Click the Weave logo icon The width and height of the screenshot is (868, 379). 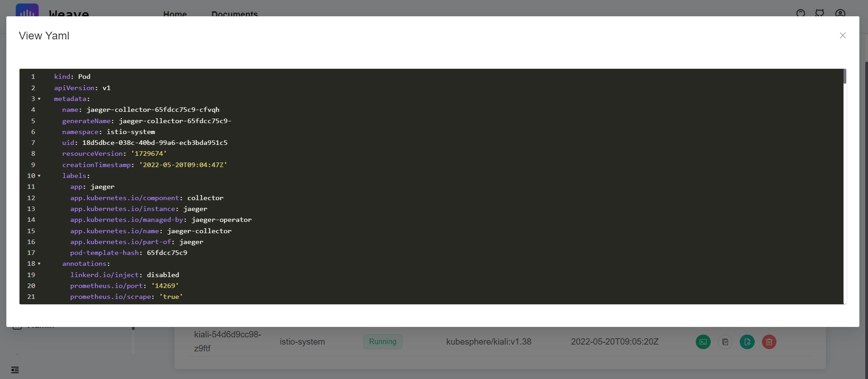(x=27, y=10)
